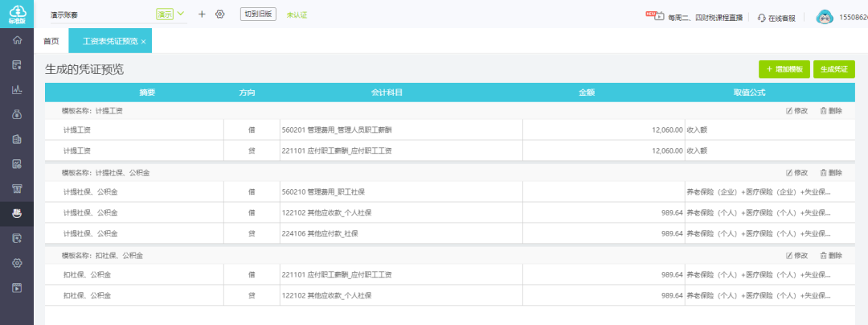Screen dimensions: 868x325
Task: Expand the 演示账套 account dropdown arrow
Action: pos(181,14)
